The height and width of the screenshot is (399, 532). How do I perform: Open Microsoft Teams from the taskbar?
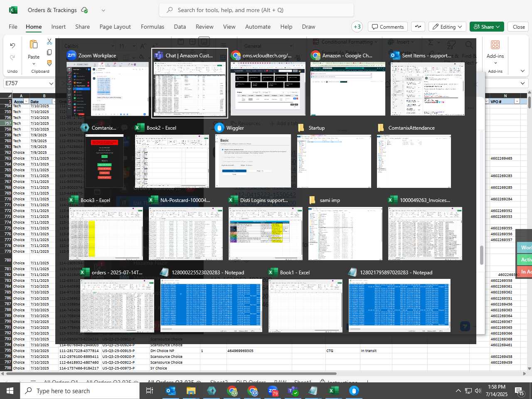(x=293, y=391)
